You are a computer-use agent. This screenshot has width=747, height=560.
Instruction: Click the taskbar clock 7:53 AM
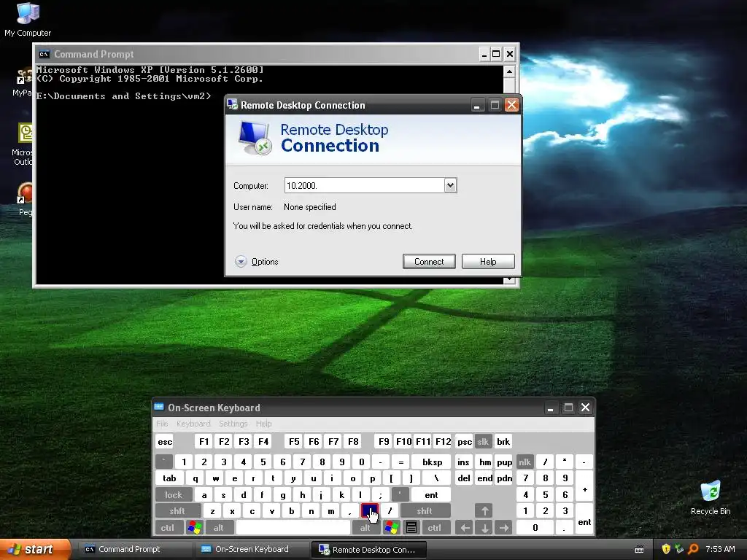pos(720,549)
